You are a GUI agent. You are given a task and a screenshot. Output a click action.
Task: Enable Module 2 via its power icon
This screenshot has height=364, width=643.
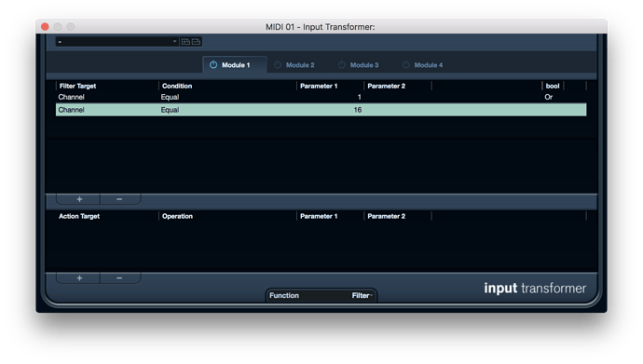point(278,64)
